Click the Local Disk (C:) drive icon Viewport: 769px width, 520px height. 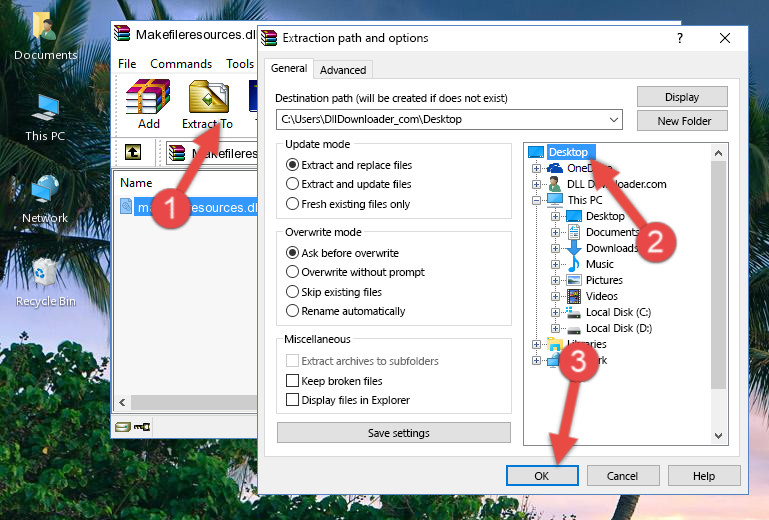pyautogui.click(x=574, y=312)
